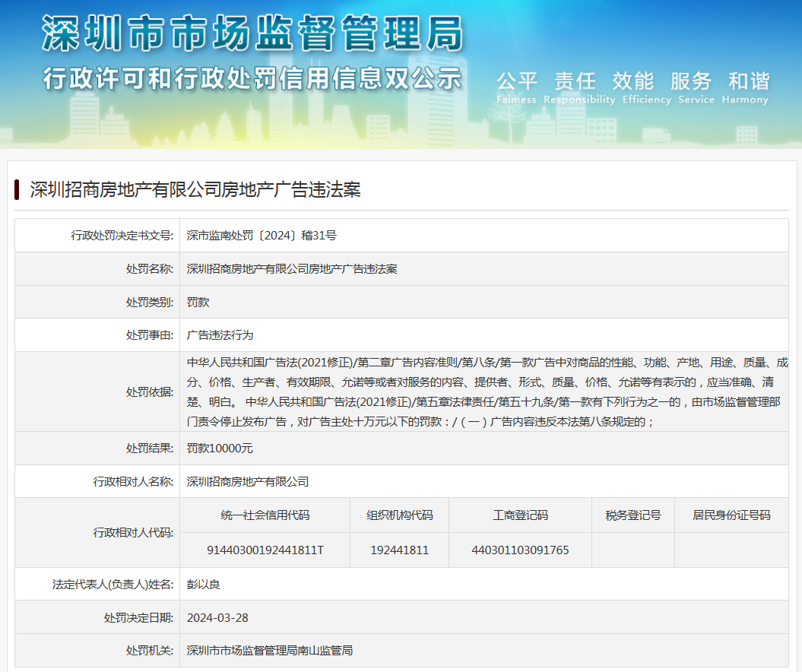Click the 效能 Efficiency slogan in the banner

point(646,87)
